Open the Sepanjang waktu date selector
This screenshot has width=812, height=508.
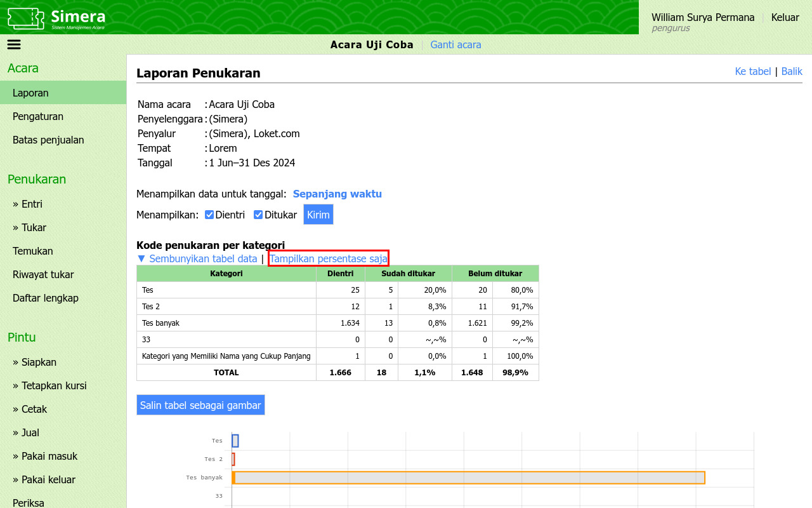(337, 194)
